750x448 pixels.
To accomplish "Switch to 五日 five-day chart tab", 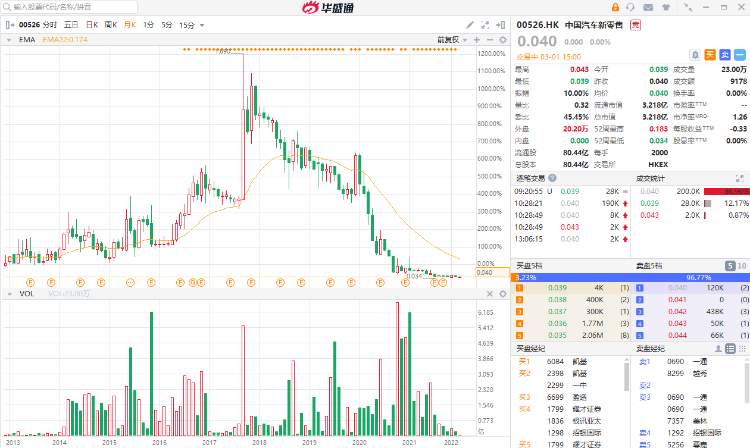I will (x=71, y=25).
